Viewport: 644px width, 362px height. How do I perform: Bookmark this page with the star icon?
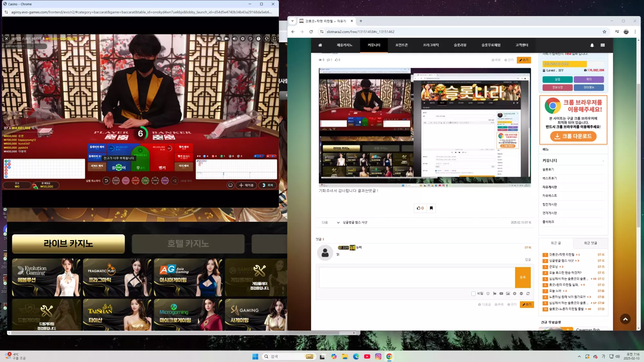[x=604, y=32]
